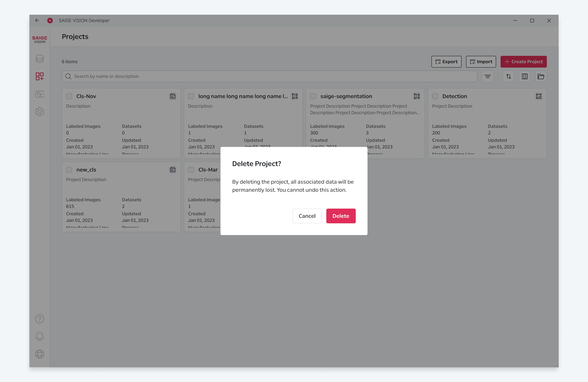Click classification icon on new_cls card
This screenshot has width=588, height=382.
173,170
